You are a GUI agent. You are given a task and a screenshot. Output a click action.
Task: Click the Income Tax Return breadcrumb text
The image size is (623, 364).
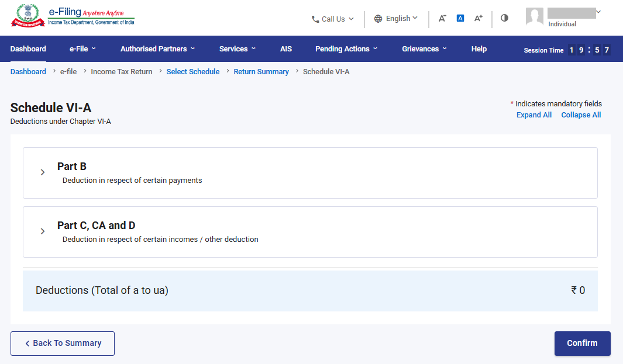pyautogui.click(x=122, y=71)
